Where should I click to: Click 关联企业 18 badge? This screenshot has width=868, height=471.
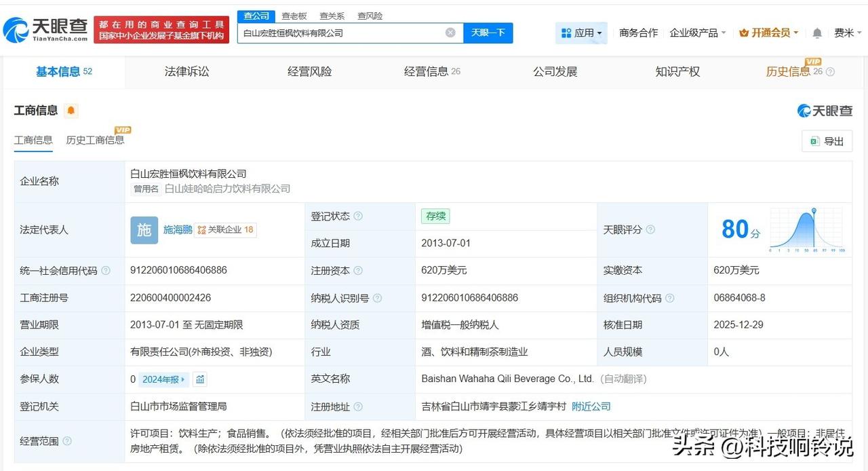(226, 230)
